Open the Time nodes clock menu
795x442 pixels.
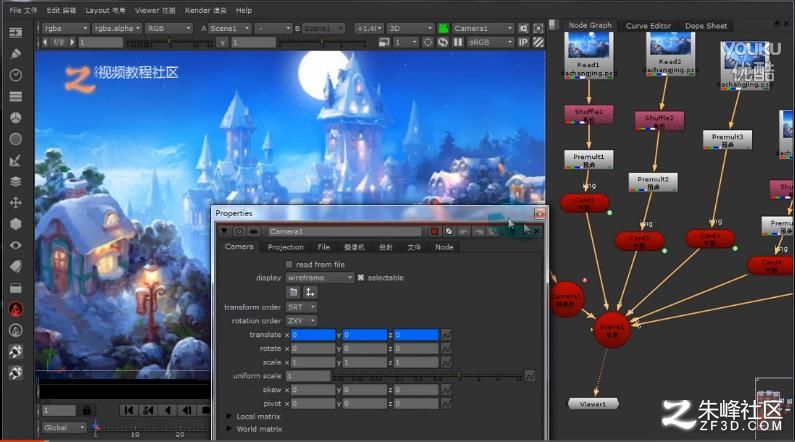[x=16, y=75]
